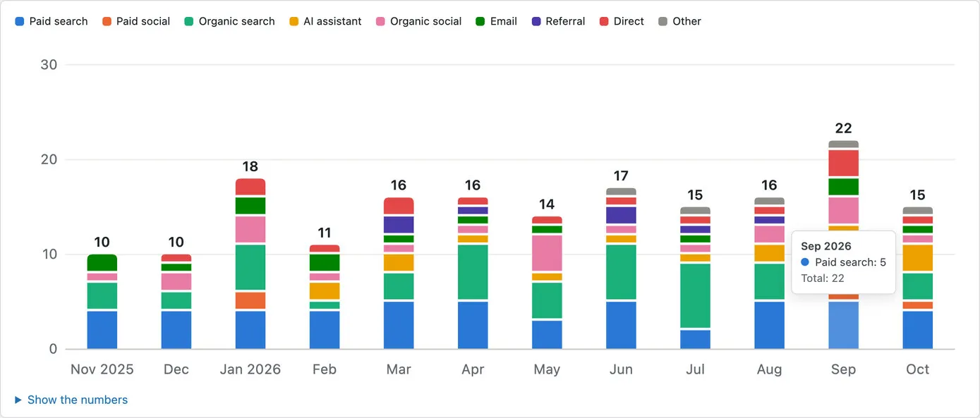Click the orange Paid social segment in Oct
The image size is (980, 418).
coord(917,305)
